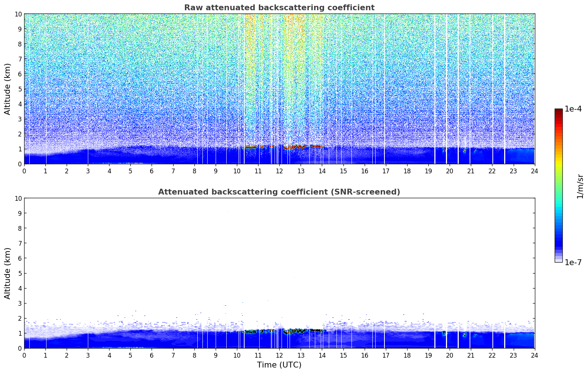The image size is (588, 373).
Task: Click time tick '9' under the SNR-screened plot
Action: (x=216, y=355)
